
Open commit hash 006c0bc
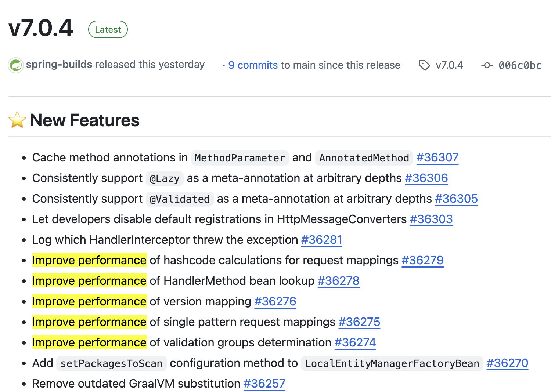tap(520, 66)
